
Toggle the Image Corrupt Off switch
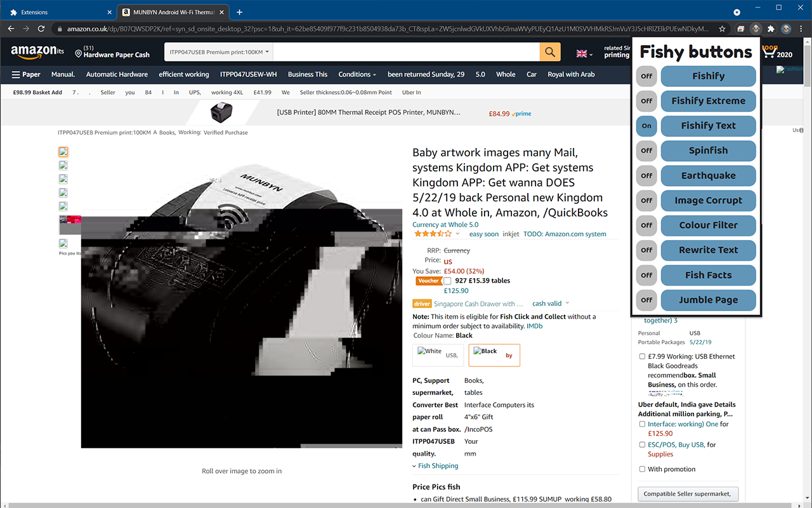point(646,201)
